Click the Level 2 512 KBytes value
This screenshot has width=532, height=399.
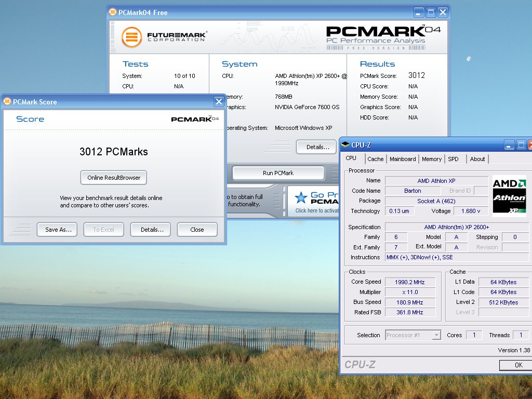coord(503,302)
